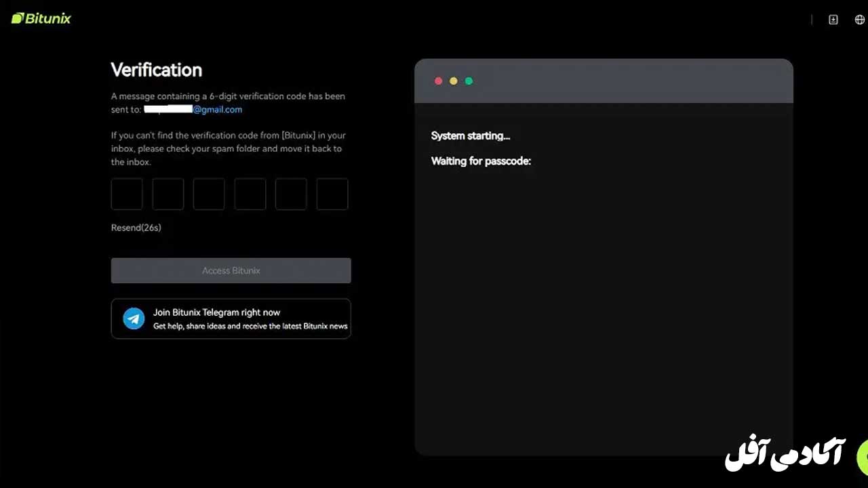Click the Verification heading

pyautogui.click(x=157, y=70)
